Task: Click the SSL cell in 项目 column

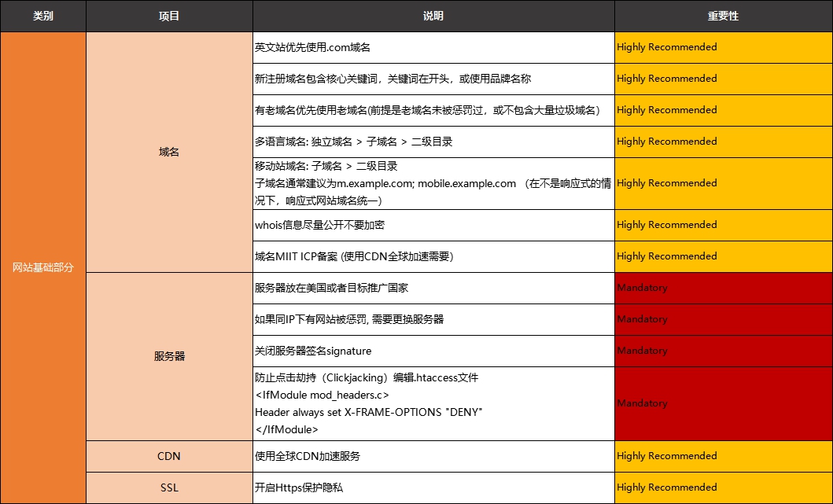Action: pos(169,487)
